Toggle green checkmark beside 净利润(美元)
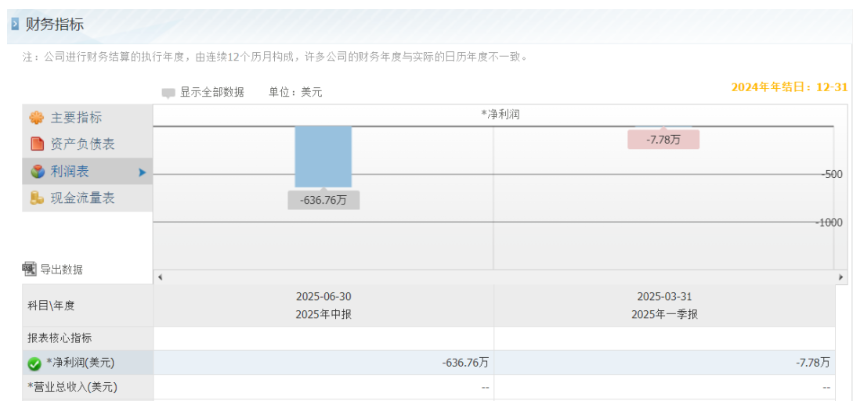The height and width of the screenshot is (410, 855). [x=34, y=363]
